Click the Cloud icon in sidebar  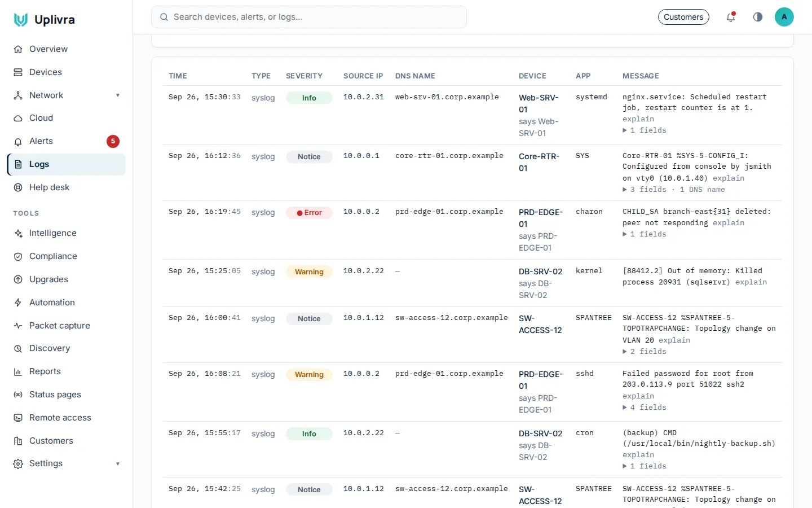click(x=18, y=118)
